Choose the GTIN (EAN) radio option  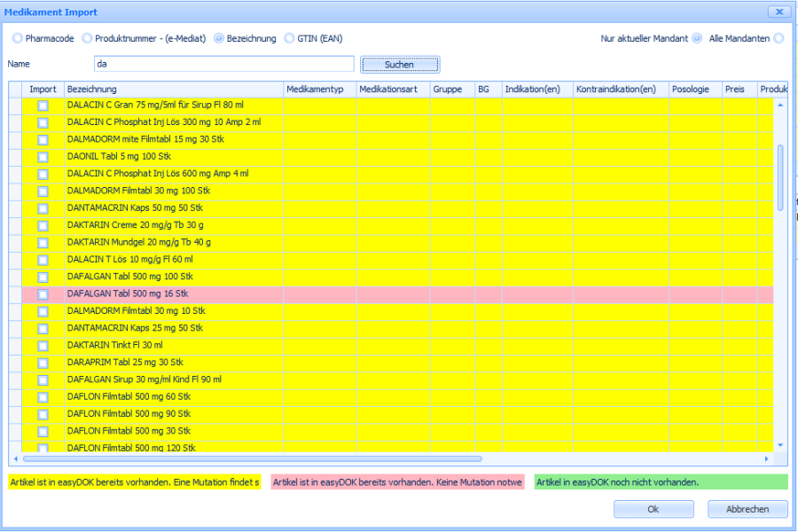click(290, 38)
